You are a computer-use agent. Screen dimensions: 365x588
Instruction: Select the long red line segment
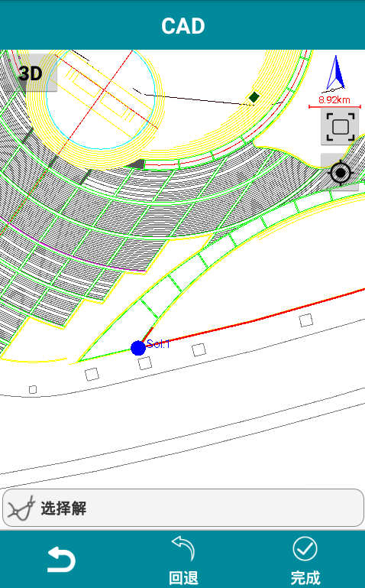pyautogui.click(x=254, y=320)
